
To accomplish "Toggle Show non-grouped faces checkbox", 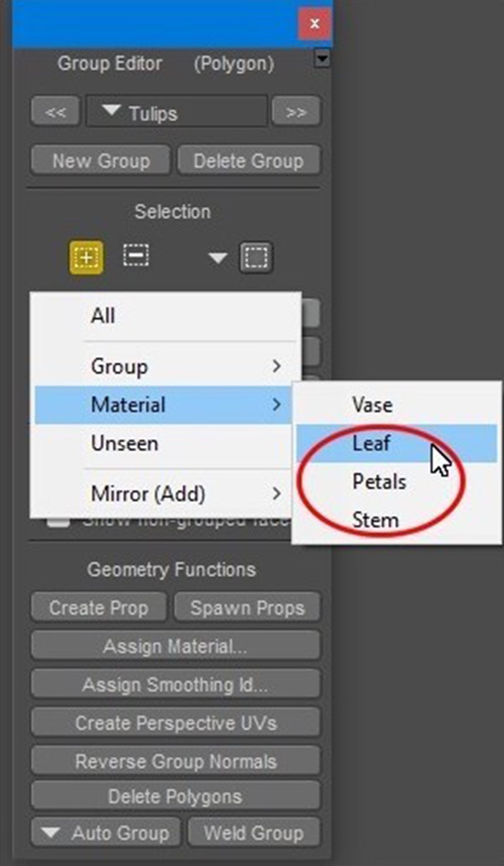I will [x=58, y=522].
